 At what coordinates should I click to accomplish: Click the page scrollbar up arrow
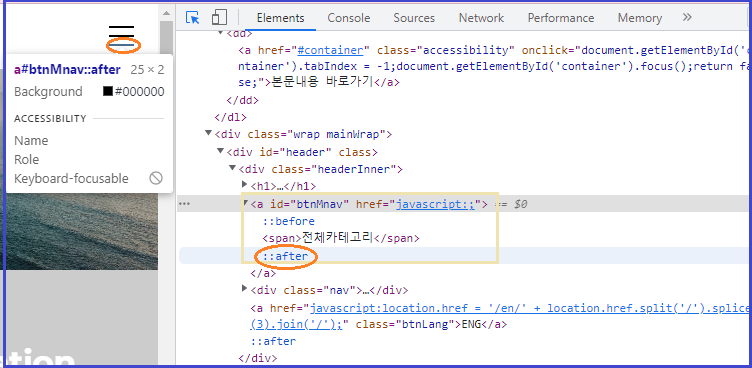point(166,13)
